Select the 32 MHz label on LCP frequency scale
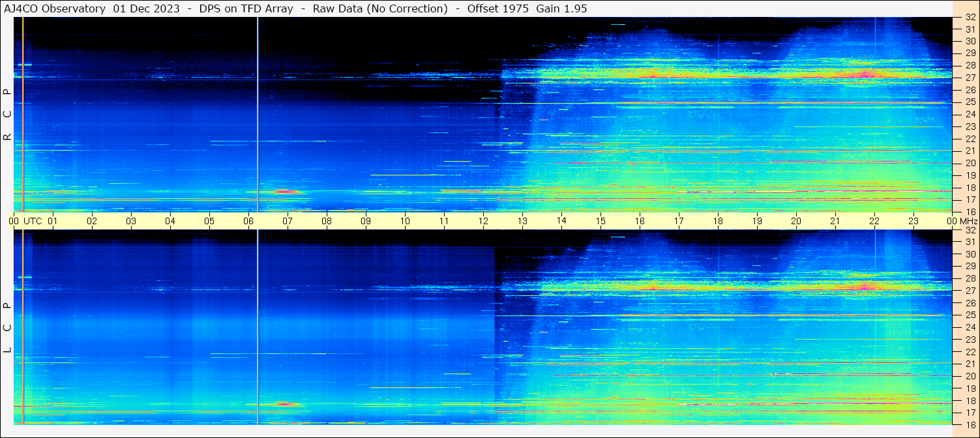Viewport: 980px width, 438px height. (970, 230)
